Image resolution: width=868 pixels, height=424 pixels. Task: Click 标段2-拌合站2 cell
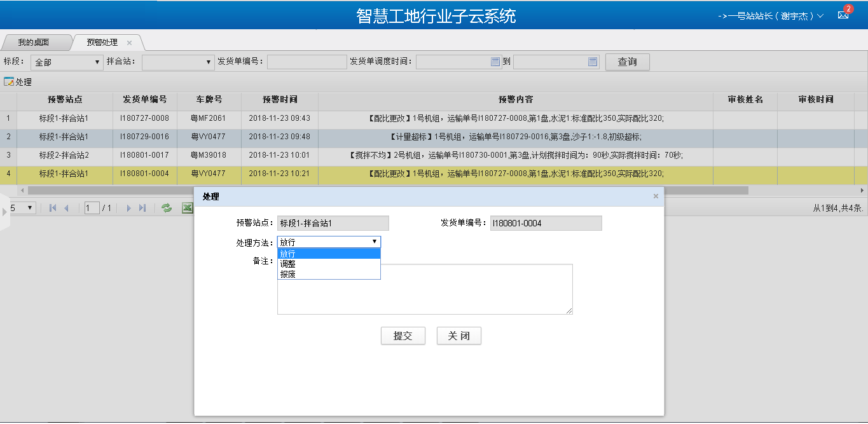(65, 155)
